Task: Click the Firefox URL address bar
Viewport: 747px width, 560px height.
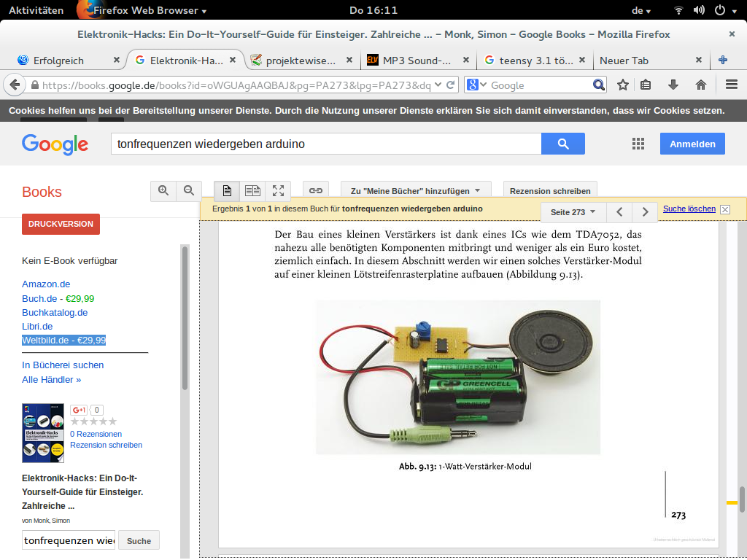Action: coord(239,85)
